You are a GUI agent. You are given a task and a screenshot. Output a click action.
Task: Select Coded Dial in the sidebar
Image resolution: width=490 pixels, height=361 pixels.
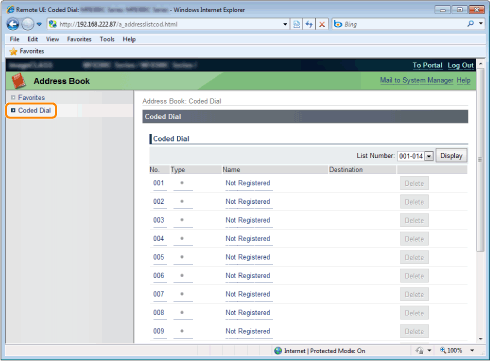point(34,110)
